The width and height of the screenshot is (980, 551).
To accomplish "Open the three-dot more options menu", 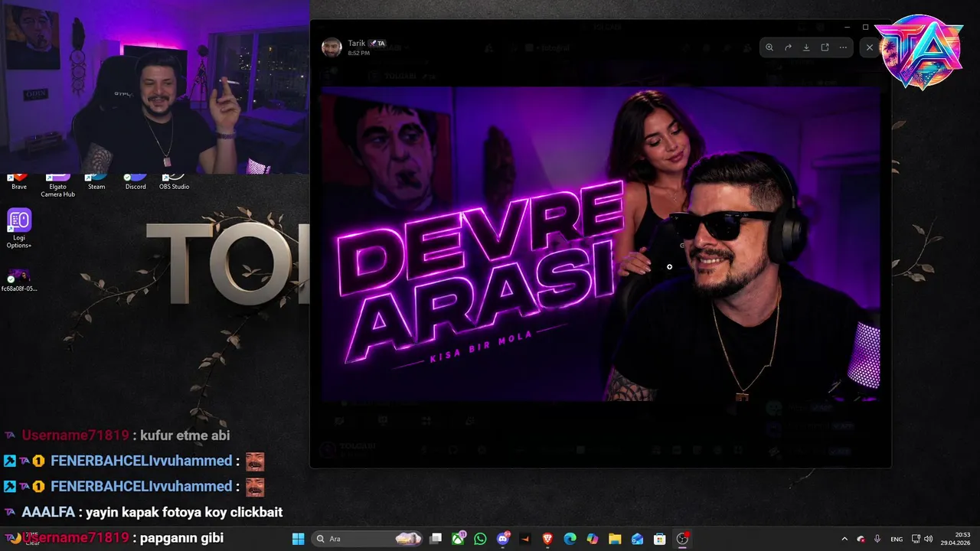I will point(843,47).
